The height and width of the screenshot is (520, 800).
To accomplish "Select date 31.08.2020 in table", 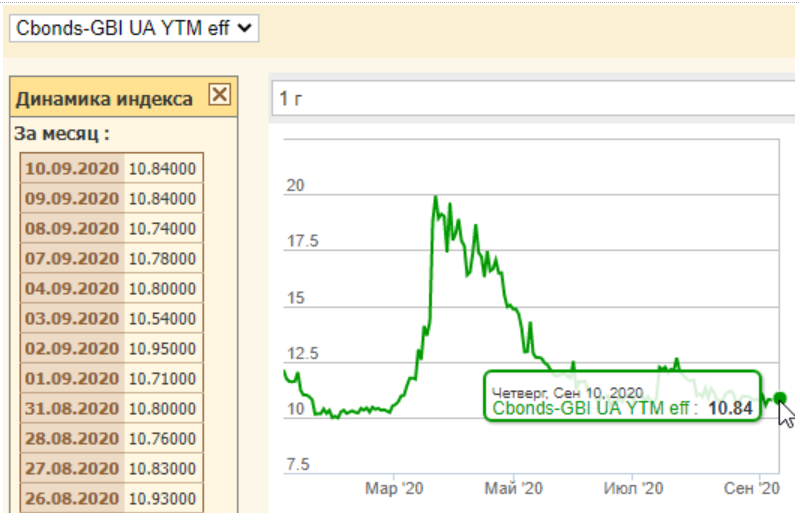I will point(72,408).
